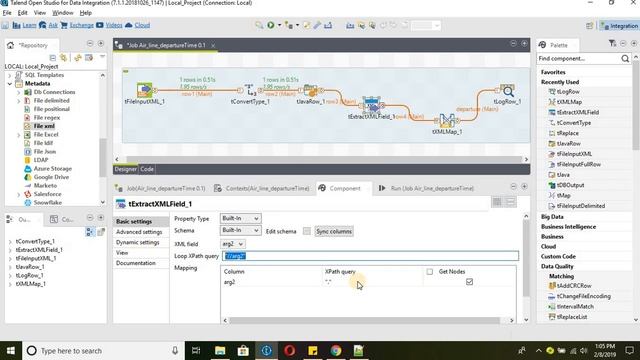Select the tLogRow_1 component on canvas
Viewport: 640px width, 360px height.
tap(507, 91)
